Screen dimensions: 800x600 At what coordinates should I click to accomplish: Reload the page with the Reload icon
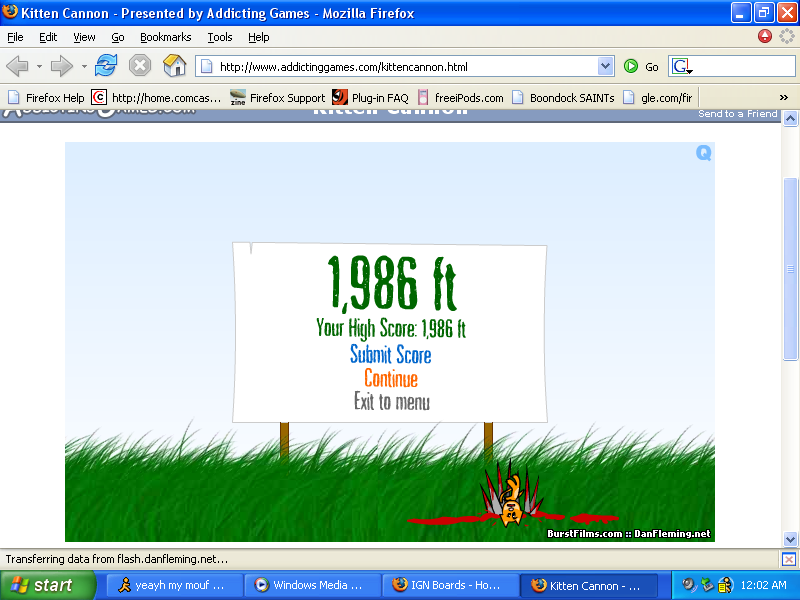106,66
